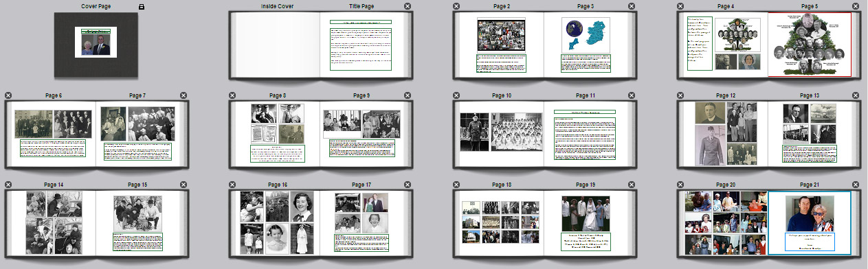
Task: Remove Page 14 with the X icon
Action: click(8, 185)
